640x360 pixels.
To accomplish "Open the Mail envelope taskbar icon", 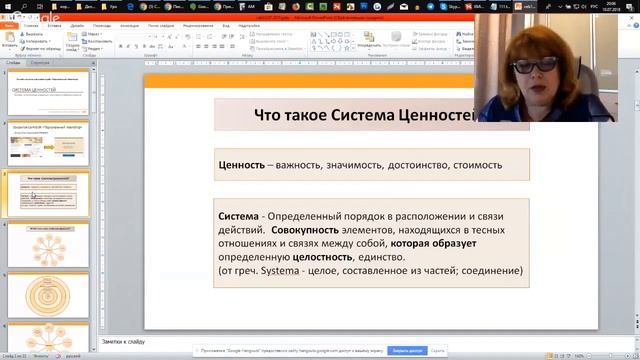I will pos(404,7).
